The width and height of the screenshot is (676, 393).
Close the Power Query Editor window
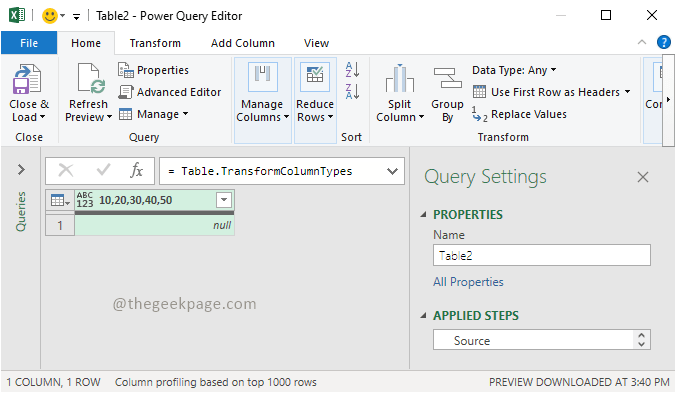click(652, 16)
